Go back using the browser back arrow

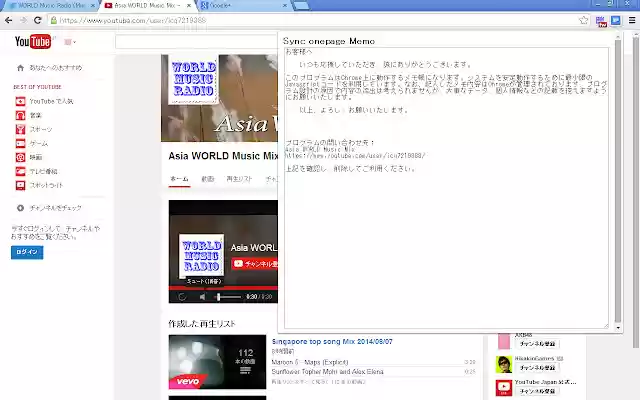pyautogui.click(x=8, y=20)
